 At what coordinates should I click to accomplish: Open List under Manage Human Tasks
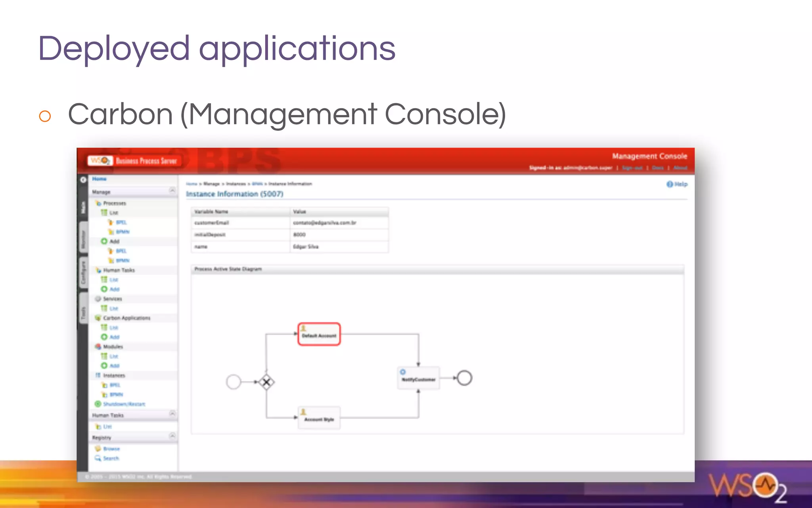tap(114, 280)
